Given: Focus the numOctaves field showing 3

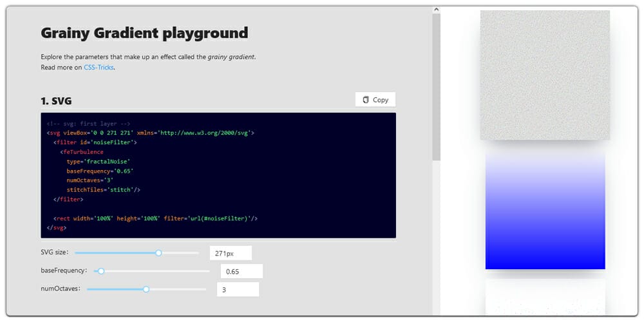Looking at the screenshot, I should (x=238, y=290).
